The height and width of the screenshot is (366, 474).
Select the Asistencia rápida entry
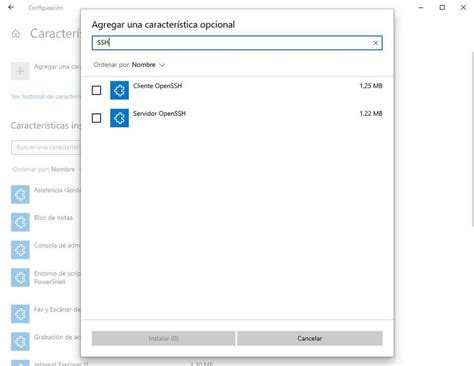click(57, 190)
